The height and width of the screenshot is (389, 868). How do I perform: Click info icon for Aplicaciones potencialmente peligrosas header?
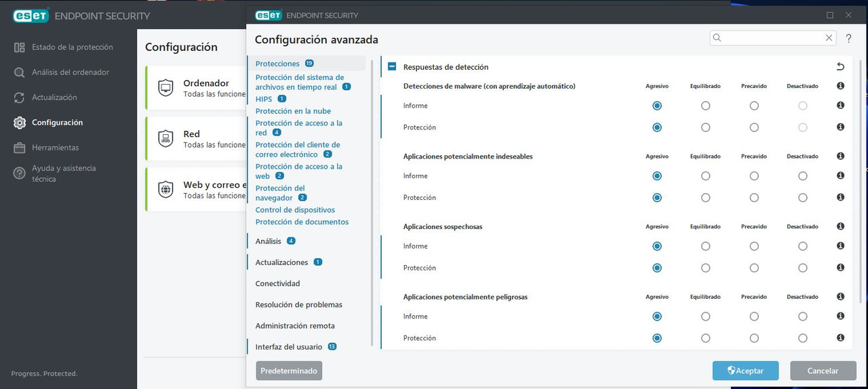(840, 297)
